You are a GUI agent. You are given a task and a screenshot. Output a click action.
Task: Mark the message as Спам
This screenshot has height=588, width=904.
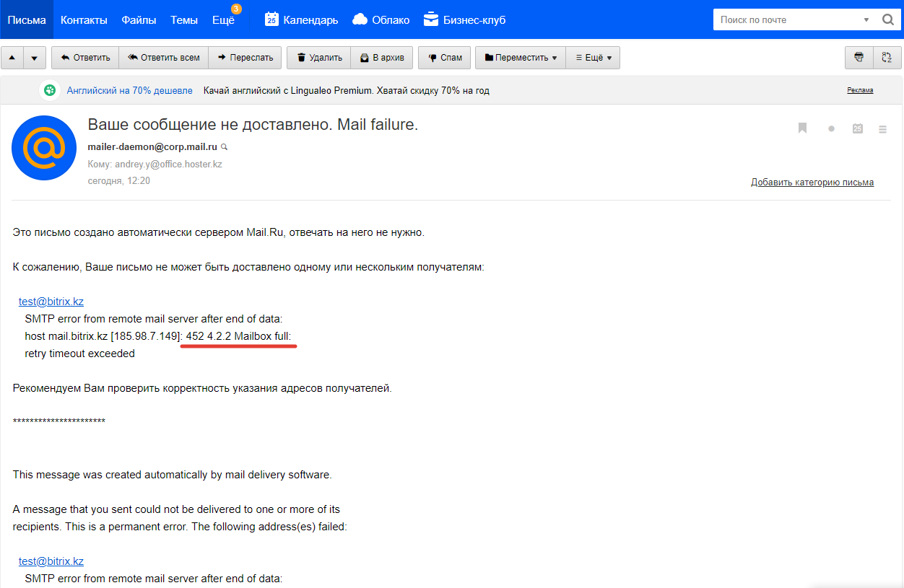click(x=445, y=58)
